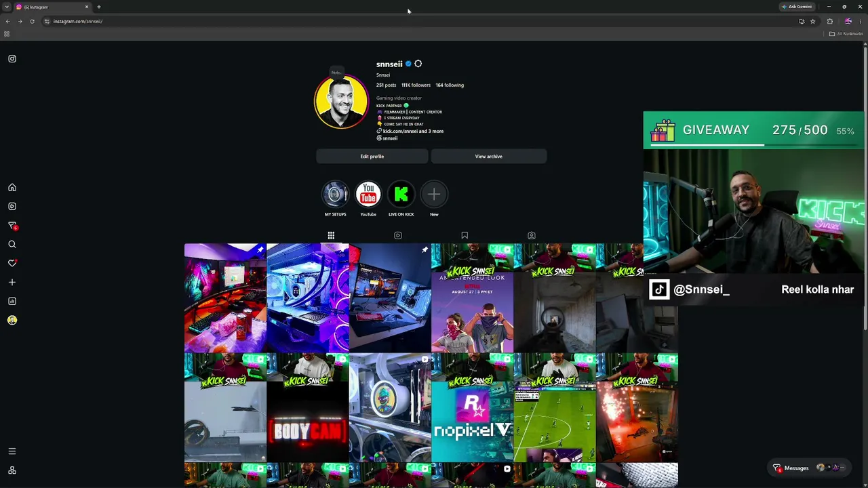Image resolution: width=868 pixels, height=488 pixels.
Task: Click the profile picture with story ring
Action: pos(341,102)
